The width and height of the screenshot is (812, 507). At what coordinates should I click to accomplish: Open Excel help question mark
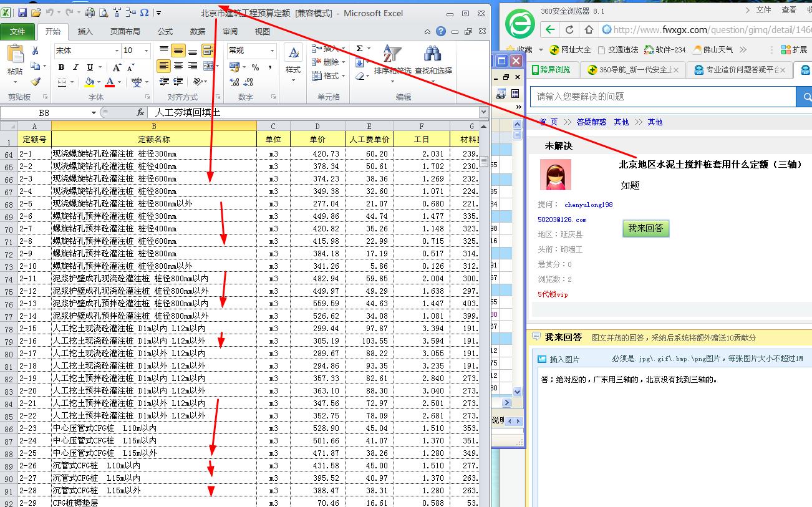441,31
